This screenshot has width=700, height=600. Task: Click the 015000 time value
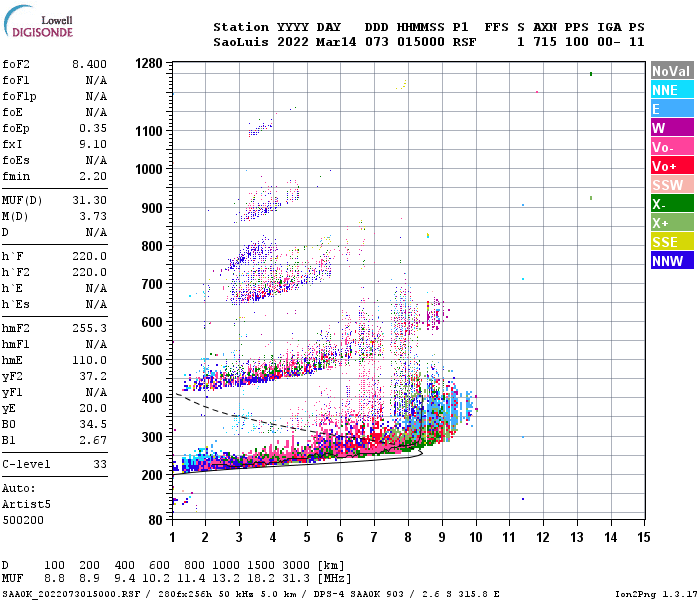[421, 42]
